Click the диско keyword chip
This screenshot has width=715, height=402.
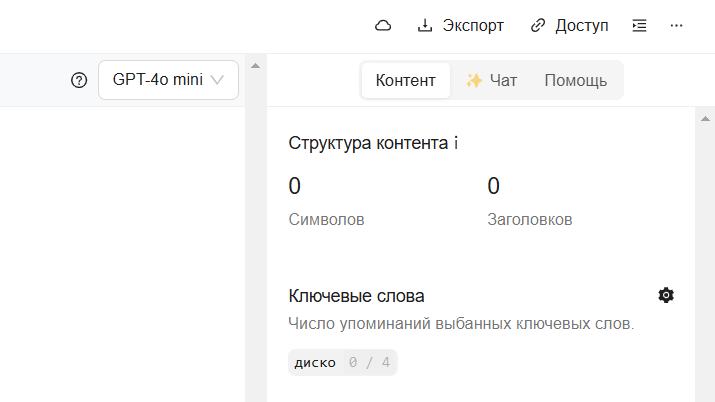coord(342,362)
